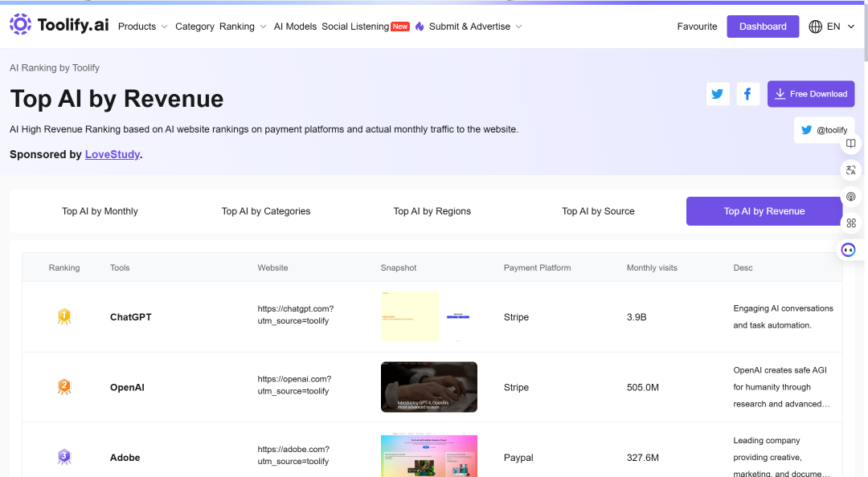Visit the adobe.com website link

coord(293,455)
